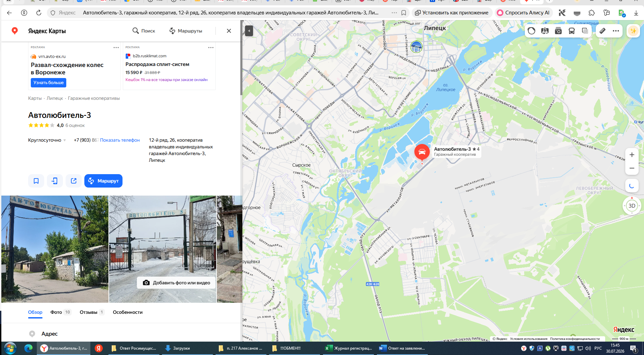Switch to the Обзор tab
The height and width of the screenshot is (355, 644).
(35, 312)
